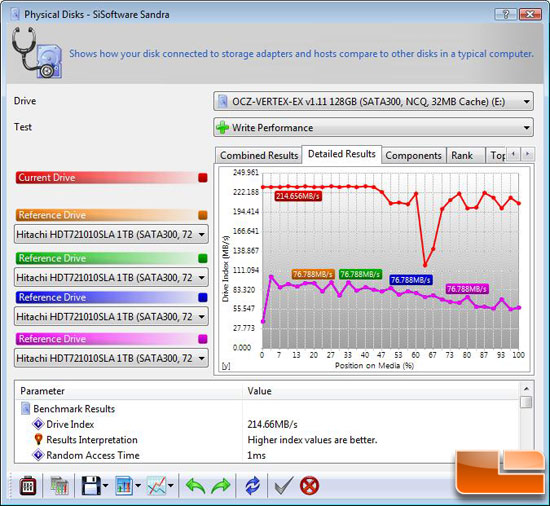
Task: Click the save floppy disk icon
Action: 91,486
